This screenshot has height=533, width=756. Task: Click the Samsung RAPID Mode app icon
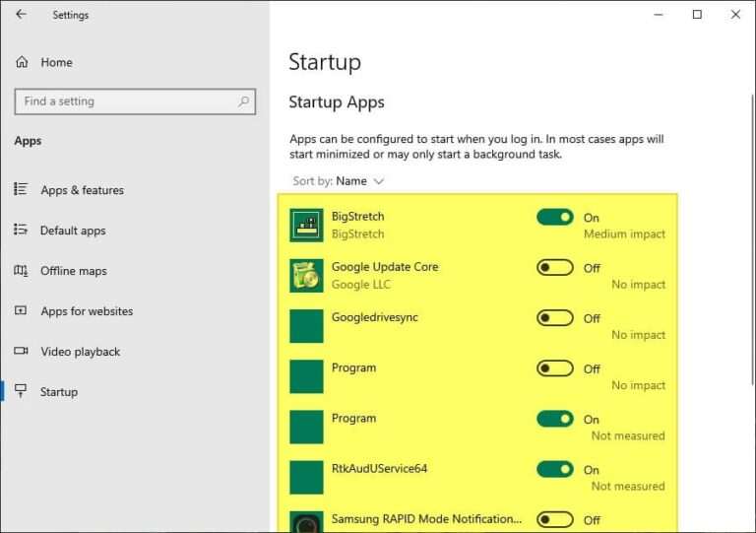pos(306,522)
